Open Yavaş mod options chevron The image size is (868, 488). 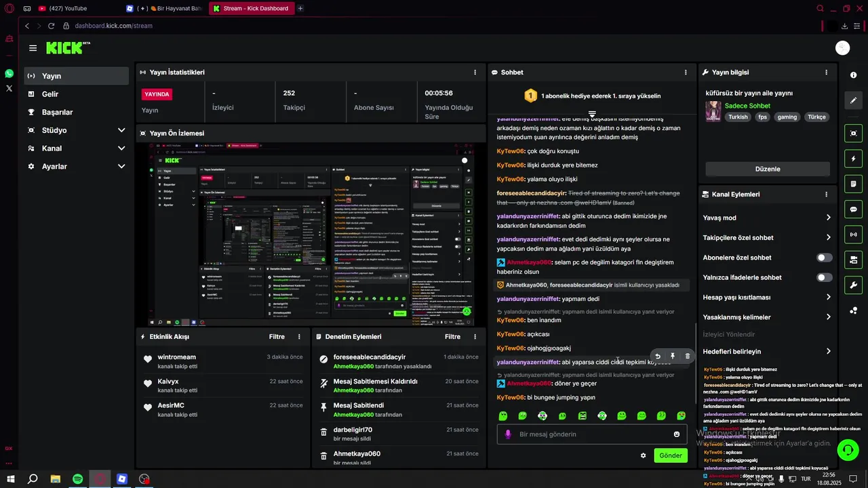[828, 218]
